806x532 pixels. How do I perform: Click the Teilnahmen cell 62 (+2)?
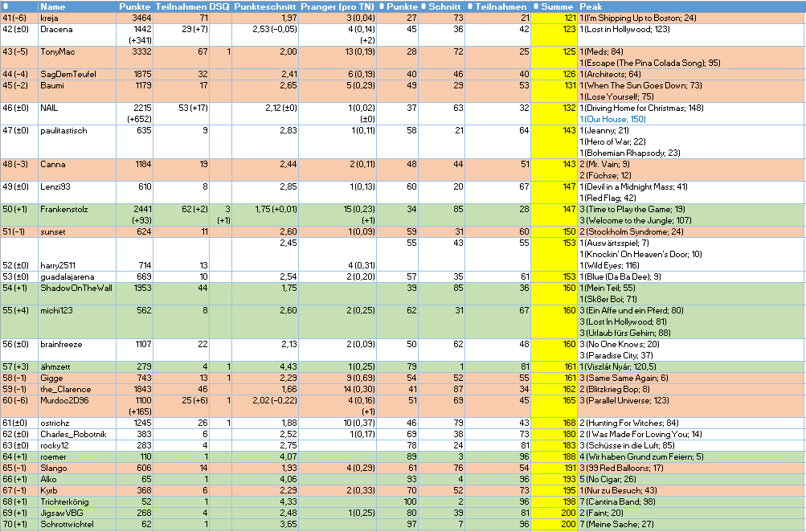pyautogui.click(x=181, y=215)
